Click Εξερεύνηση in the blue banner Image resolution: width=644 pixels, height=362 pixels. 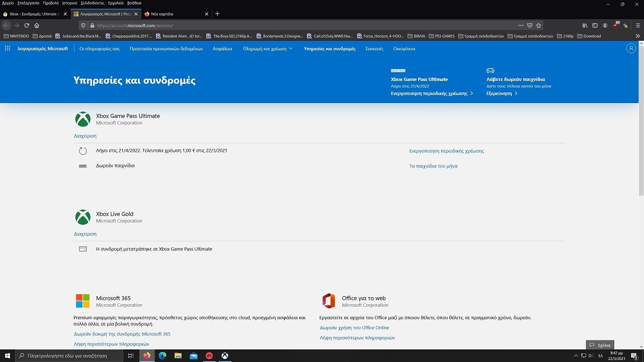[x=502, y=94]
